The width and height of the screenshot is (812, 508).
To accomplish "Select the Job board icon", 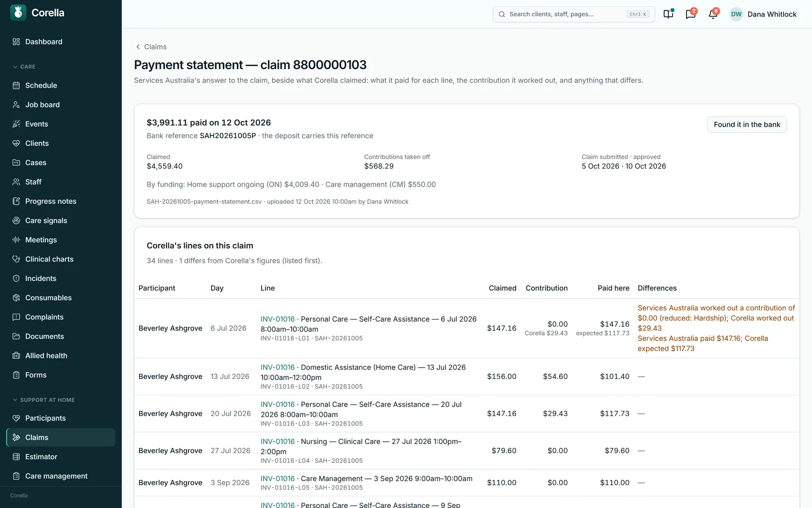I will (x=16, y=105).
